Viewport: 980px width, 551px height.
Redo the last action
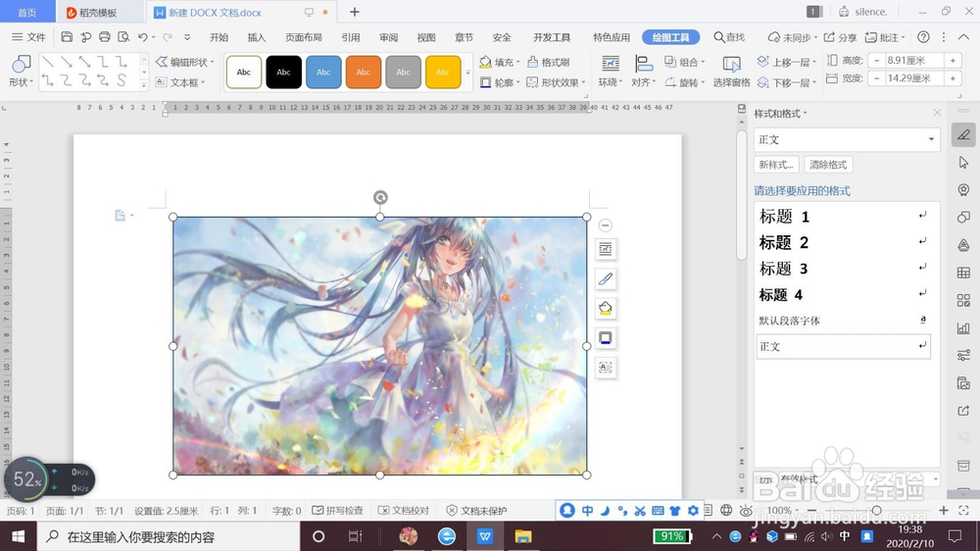tap(168, 37)
